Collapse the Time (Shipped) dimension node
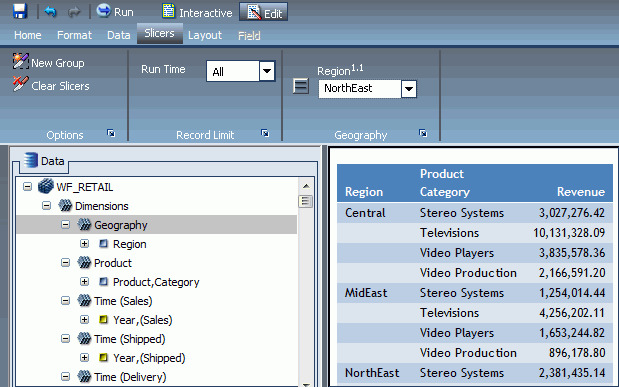This screenshot has height=387, width=619. [x=65, y=338]
